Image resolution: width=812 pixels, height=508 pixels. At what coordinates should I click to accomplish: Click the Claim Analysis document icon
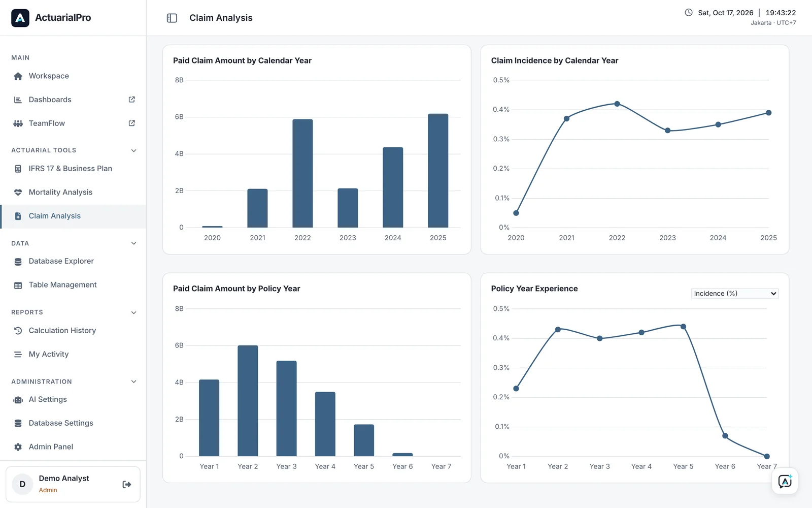(x=18, y=216)
